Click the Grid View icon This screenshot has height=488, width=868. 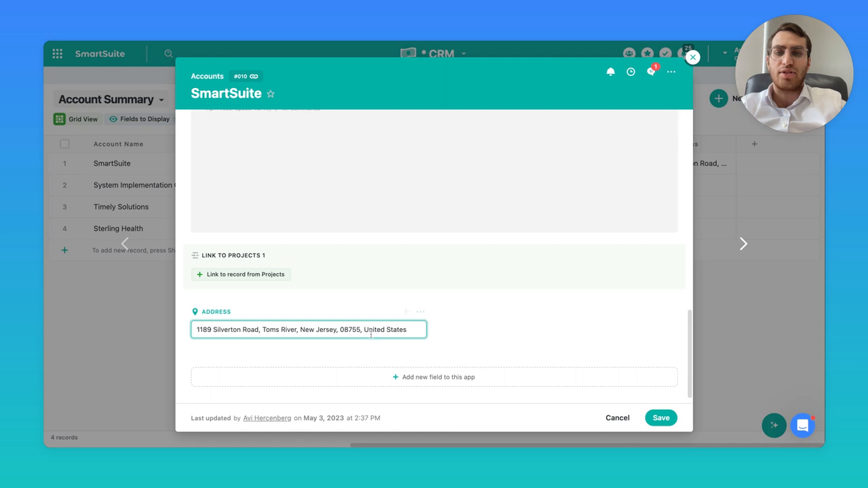60,119
